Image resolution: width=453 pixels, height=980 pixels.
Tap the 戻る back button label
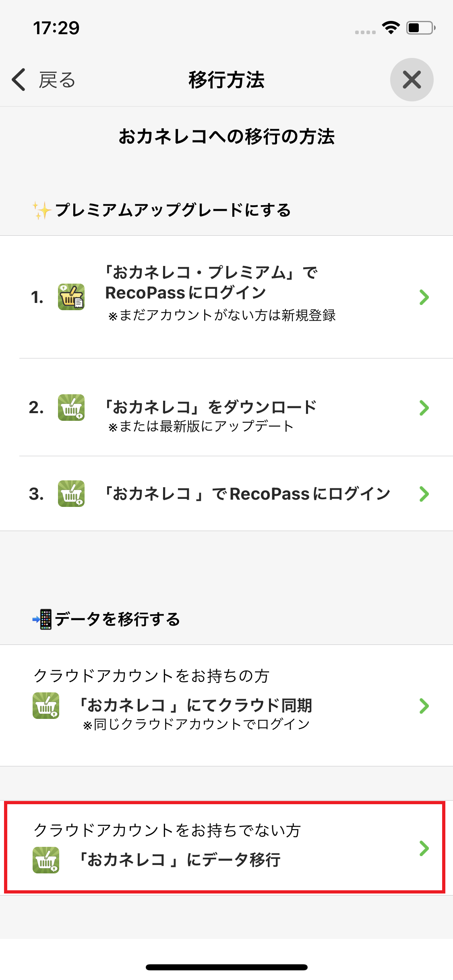tap(57, 80)
